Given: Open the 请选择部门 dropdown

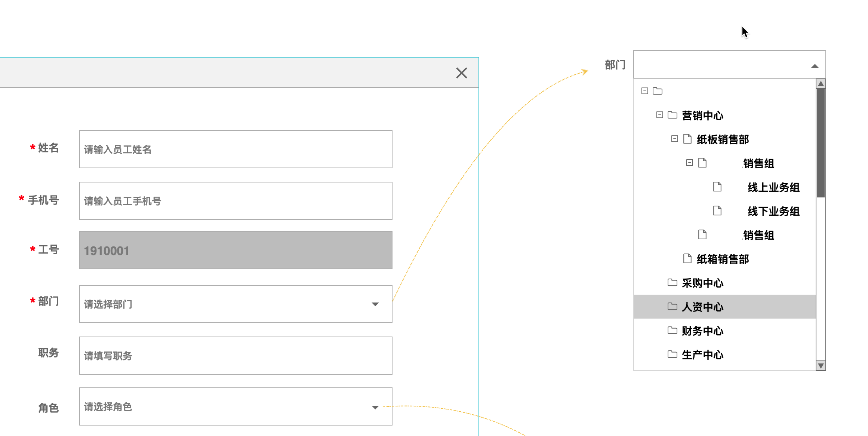Looking at the screenshot, I should 375,304.
